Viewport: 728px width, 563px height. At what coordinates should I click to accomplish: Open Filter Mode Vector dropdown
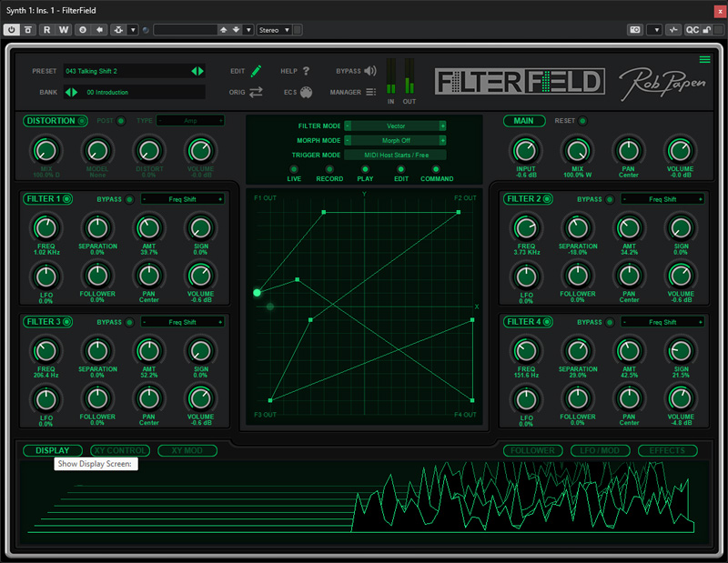(x=395, y=126)
